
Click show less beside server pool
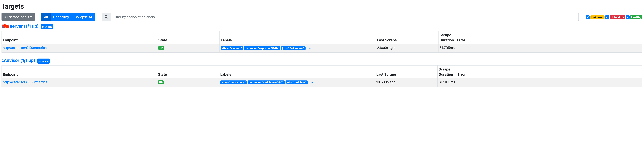[x=47, y=27]
